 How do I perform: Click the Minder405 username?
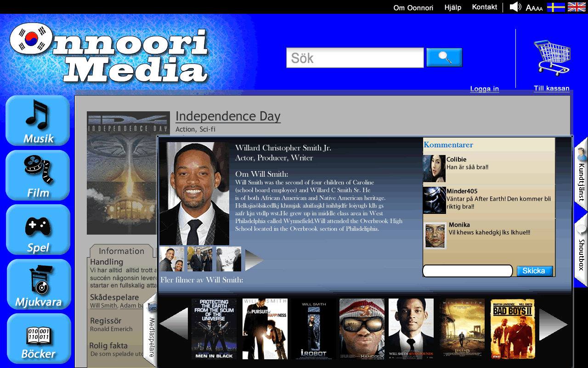[462, 191]
